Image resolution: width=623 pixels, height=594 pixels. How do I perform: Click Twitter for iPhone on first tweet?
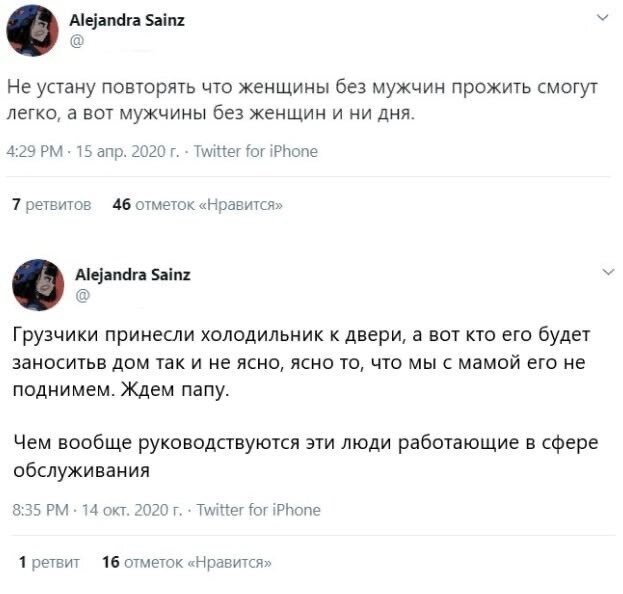coord(255,151)
